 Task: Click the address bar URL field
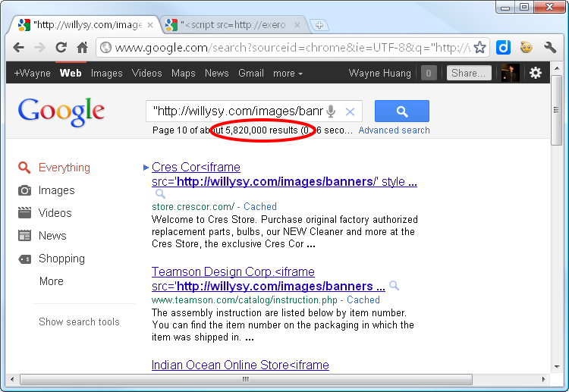click(293, 48)
